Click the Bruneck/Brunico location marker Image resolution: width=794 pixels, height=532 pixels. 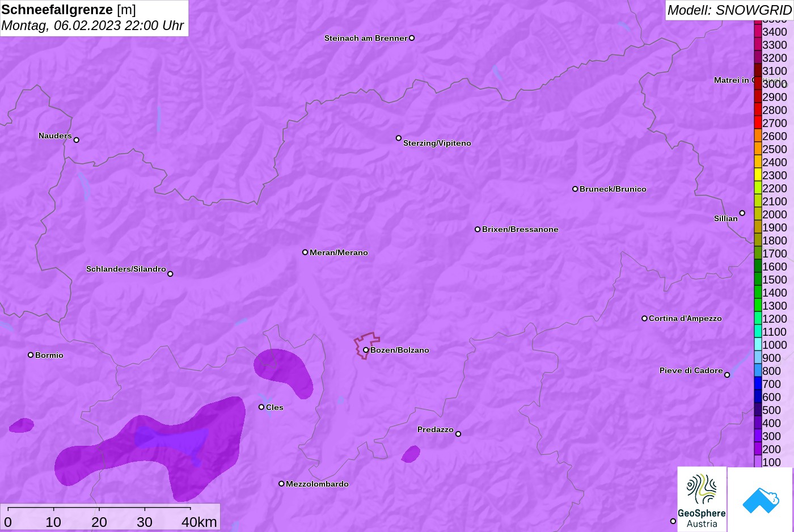coord(575,189)
